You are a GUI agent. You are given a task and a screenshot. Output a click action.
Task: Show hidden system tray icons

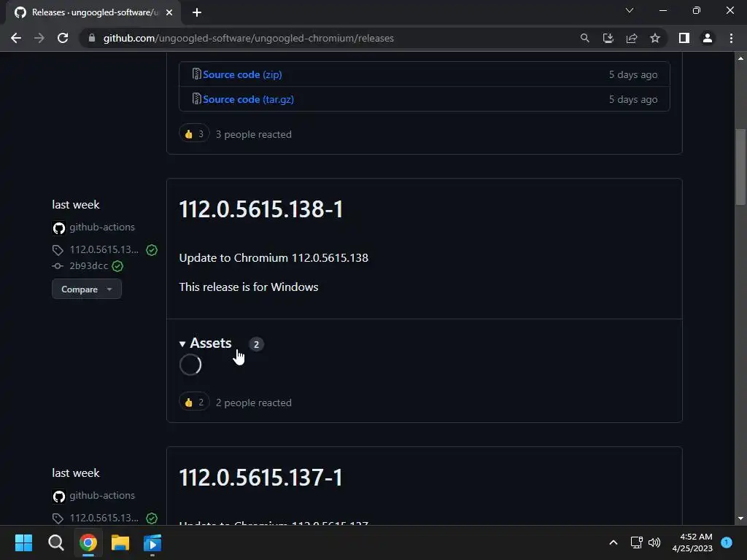pyautogui.click(x=614, y=542)
